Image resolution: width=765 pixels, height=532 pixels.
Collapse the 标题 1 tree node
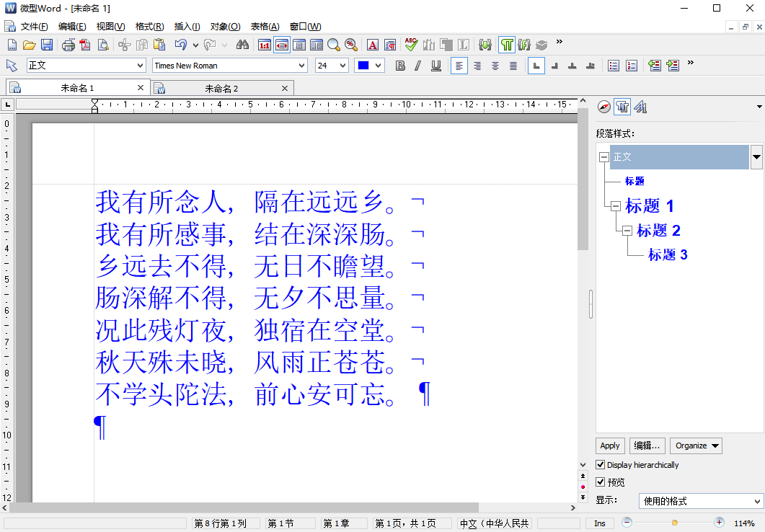(616, 205)
